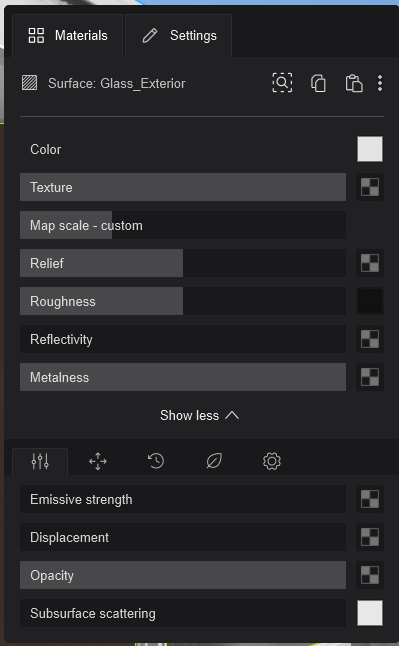This screenshot has width=399, height=646.
Task: Copy the material using copy icon
Action: click(318, 83)
